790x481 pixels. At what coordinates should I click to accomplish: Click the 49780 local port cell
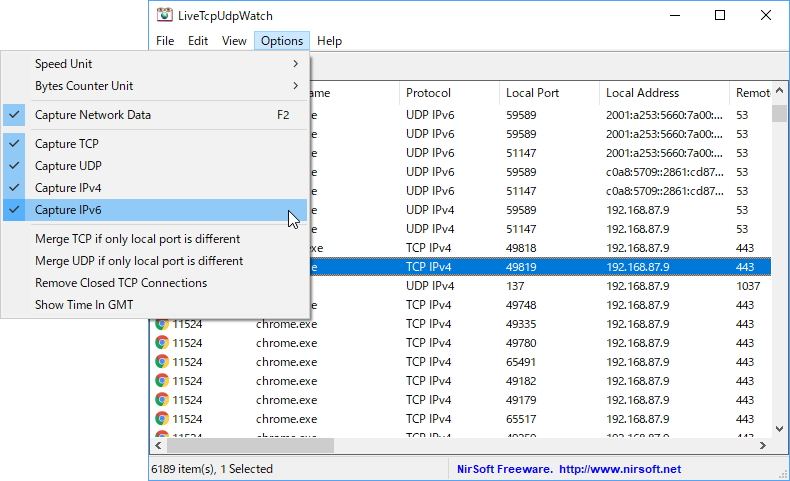(521, 343)
